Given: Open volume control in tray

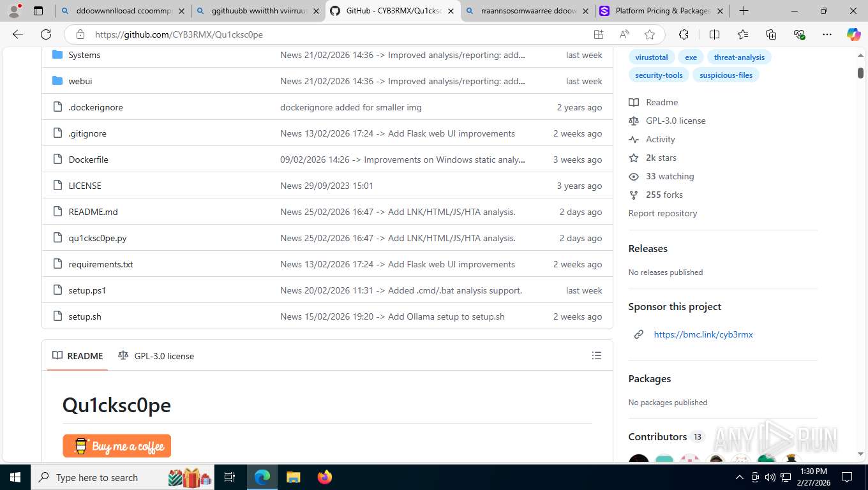Looking at the screenshot, I should click(770, 477).
